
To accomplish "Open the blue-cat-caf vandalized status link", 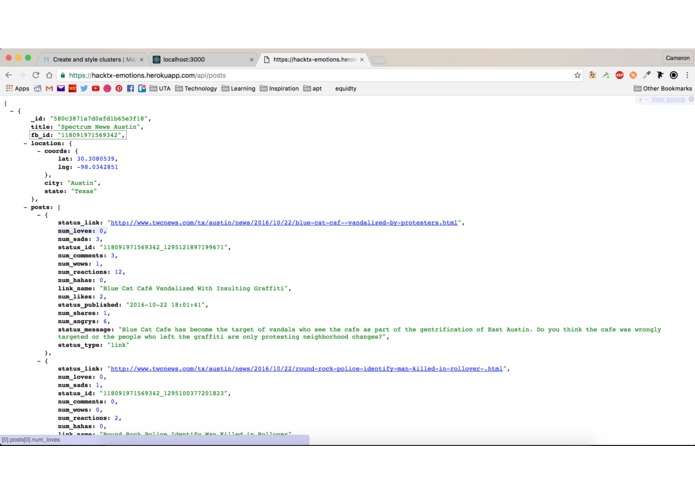I will tap(284, 222).
